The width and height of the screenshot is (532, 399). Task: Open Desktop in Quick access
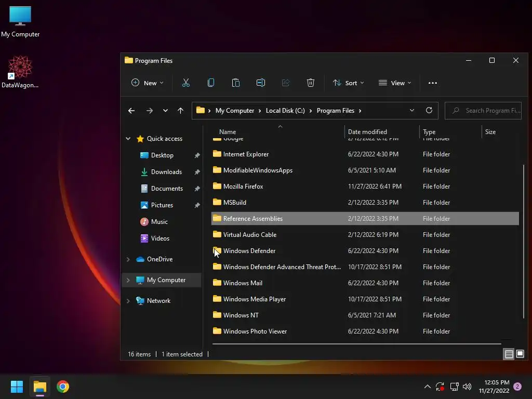point(162,155)
